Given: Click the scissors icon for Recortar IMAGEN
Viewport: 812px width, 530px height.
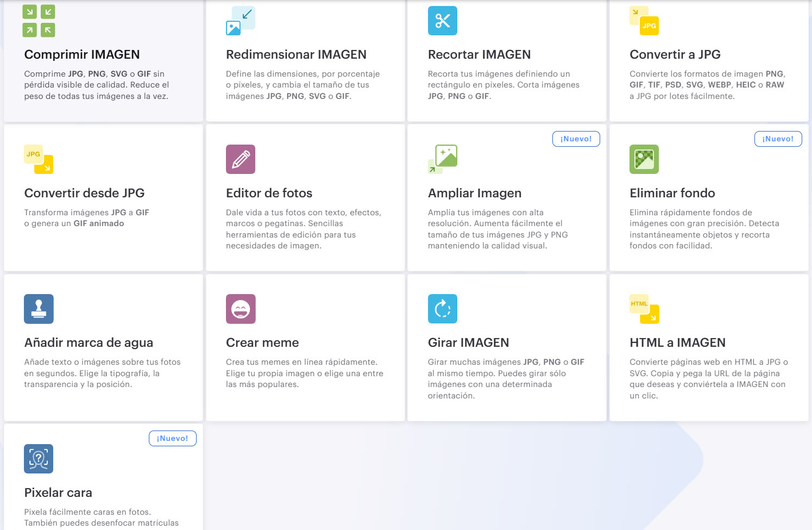Looking at the screenshot, I should tap(442, 21).
